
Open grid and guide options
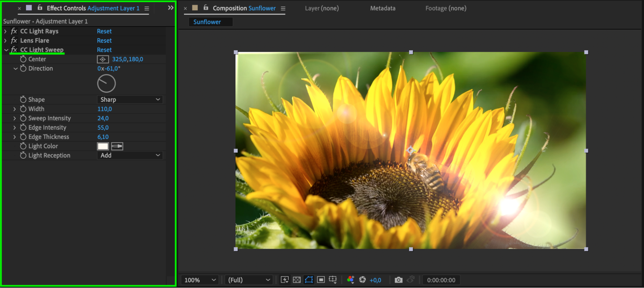pyautogui.click(x=333, y=280)
